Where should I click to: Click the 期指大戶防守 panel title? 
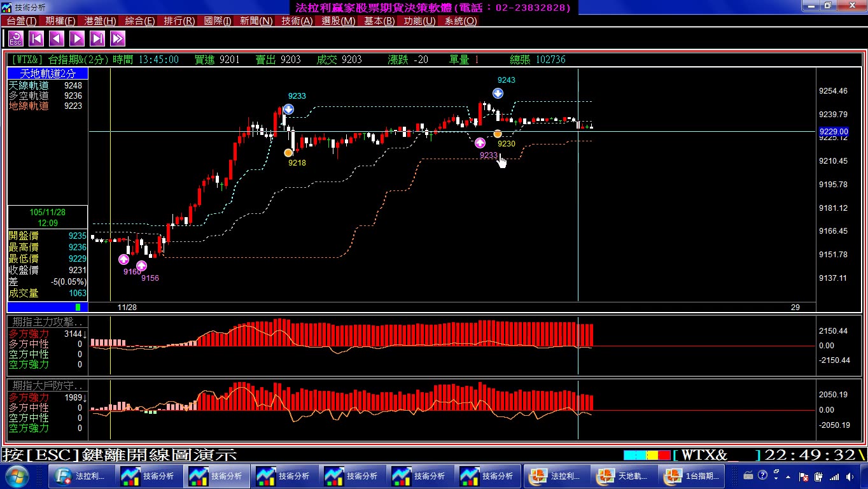48,386
